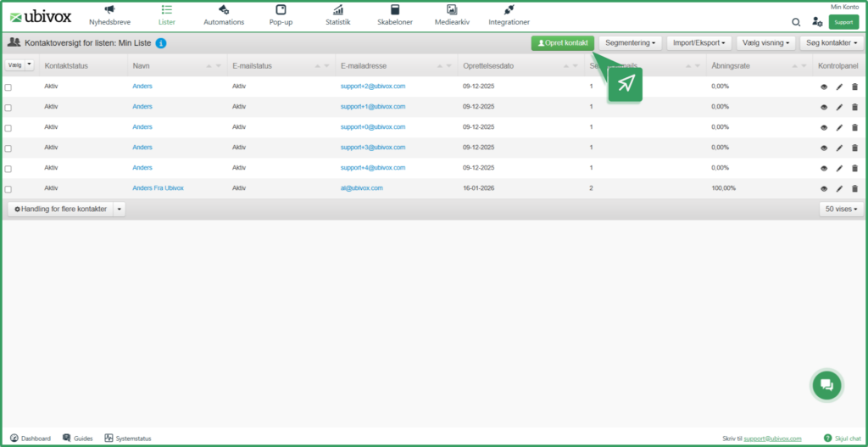The image size is (868, 447).
Task: View contact support+2@ubivox.com eye icon
Action: [x=824, y=87]
